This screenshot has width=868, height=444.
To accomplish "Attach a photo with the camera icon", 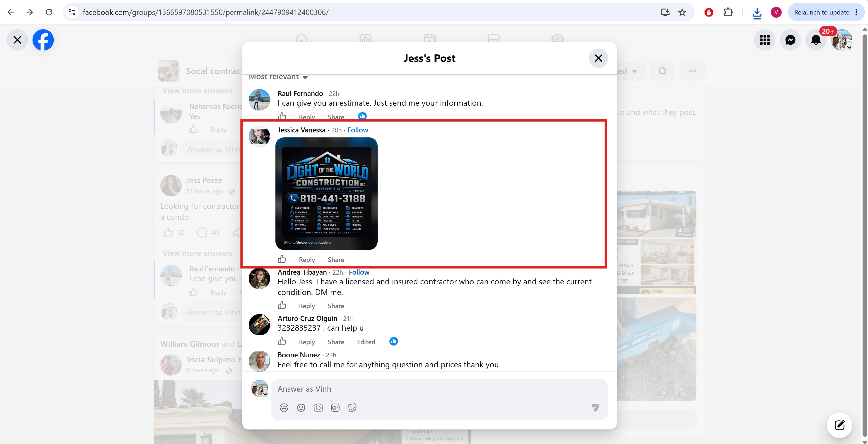I will pos(318,408).
